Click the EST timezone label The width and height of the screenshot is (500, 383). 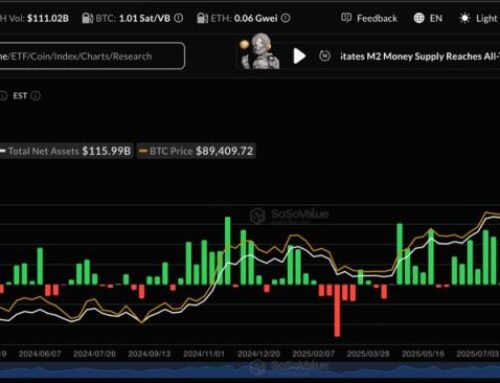pos(20,96)
